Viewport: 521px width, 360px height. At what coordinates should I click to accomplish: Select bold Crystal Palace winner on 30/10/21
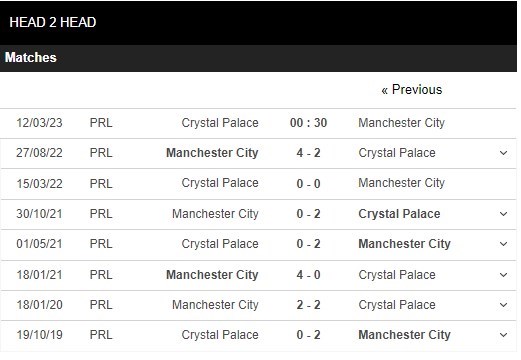[399, 214]
